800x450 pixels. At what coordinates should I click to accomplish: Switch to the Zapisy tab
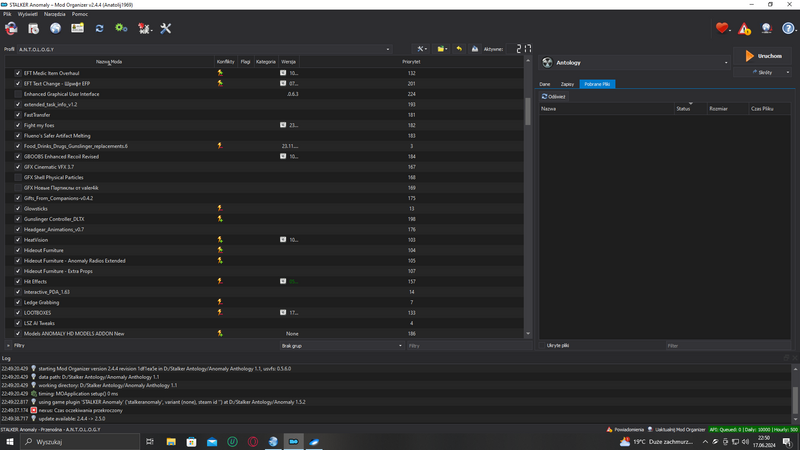tap(567, 84)
